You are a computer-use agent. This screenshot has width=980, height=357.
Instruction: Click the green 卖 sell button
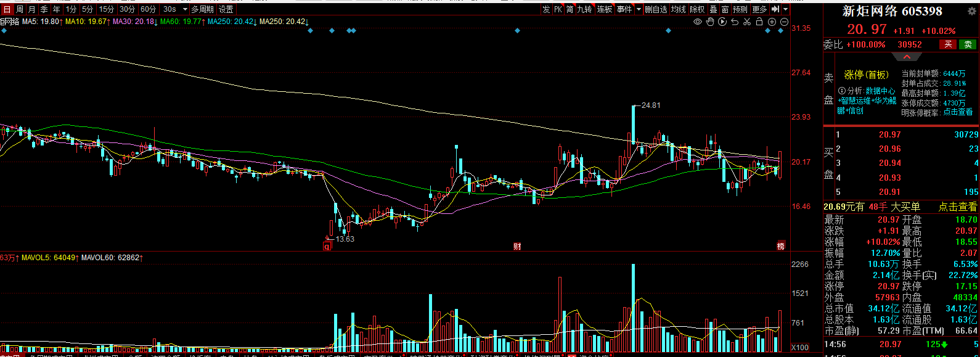click(x=968, y=44)
